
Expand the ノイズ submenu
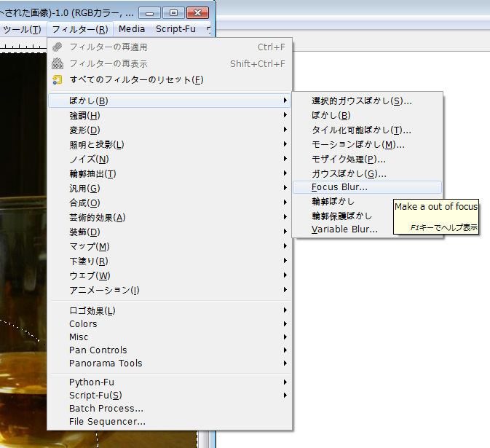[89, 160]
